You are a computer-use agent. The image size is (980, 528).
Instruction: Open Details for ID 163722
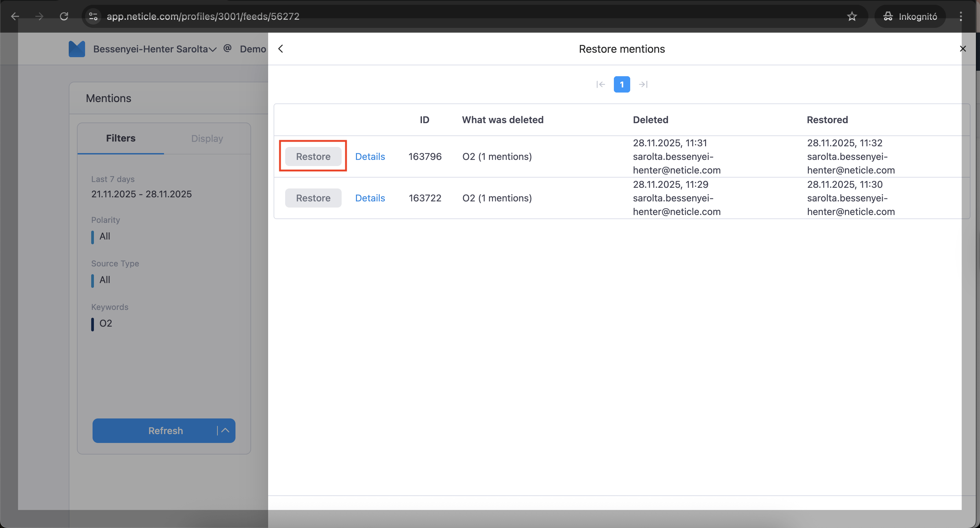click(x=370, y=198)
